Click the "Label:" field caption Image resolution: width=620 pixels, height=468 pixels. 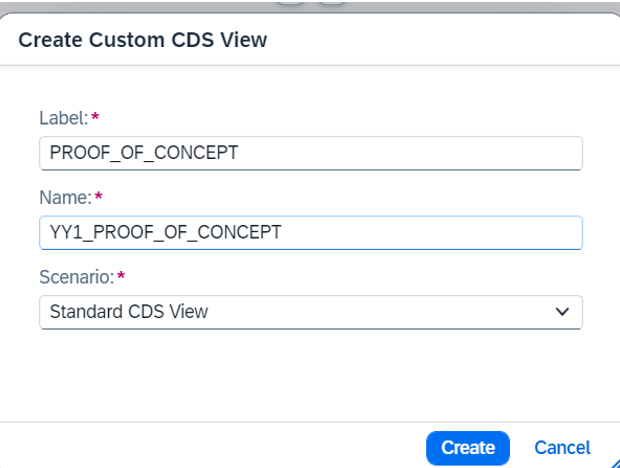click(64, 118)
